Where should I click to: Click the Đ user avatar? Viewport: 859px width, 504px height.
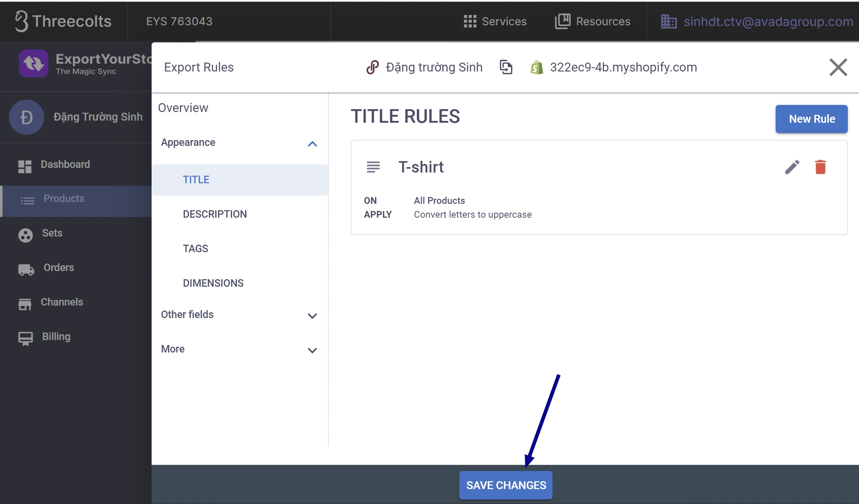pyautogui.click(x=26, y=117)
